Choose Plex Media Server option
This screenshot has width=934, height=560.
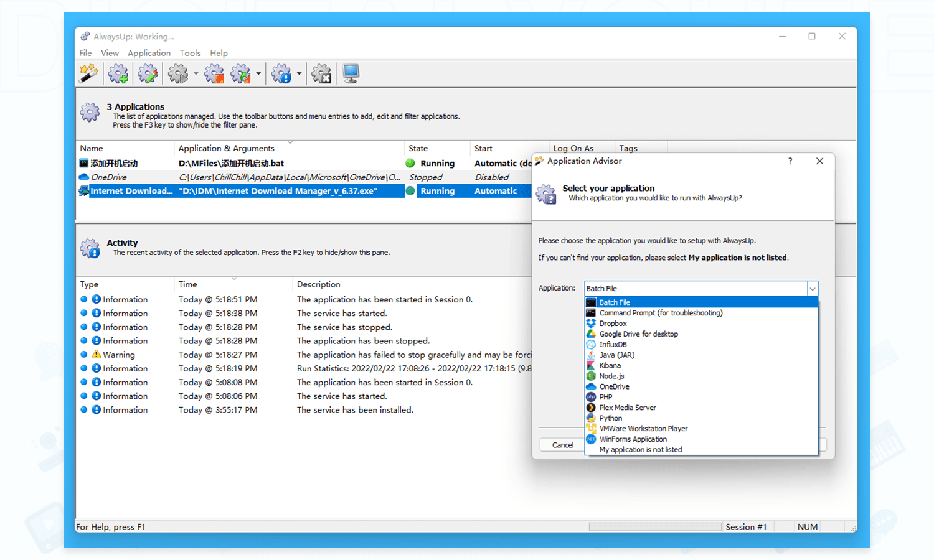(701, 408)
